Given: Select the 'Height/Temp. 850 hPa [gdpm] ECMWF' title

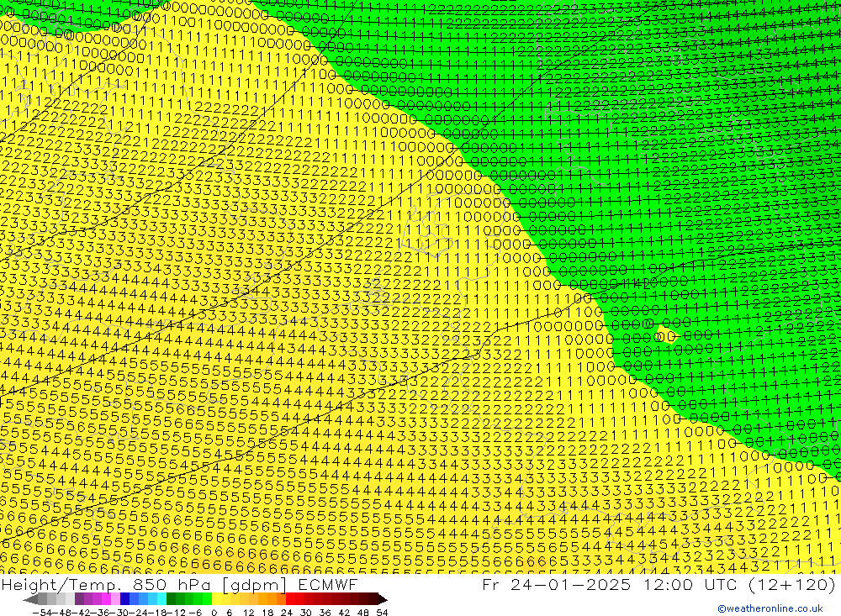Looking at the screenshot, I should (x=179, y=584).
